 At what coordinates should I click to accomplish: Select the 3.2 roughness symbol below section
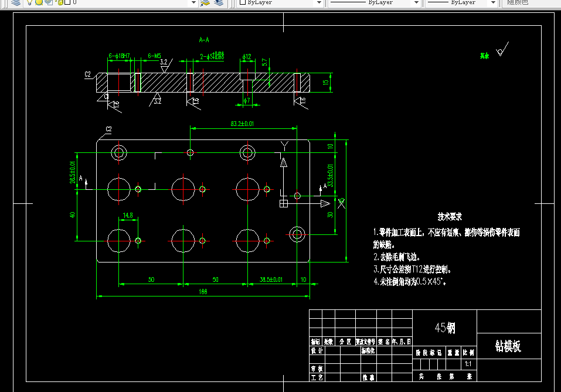[x=156, y=100]
